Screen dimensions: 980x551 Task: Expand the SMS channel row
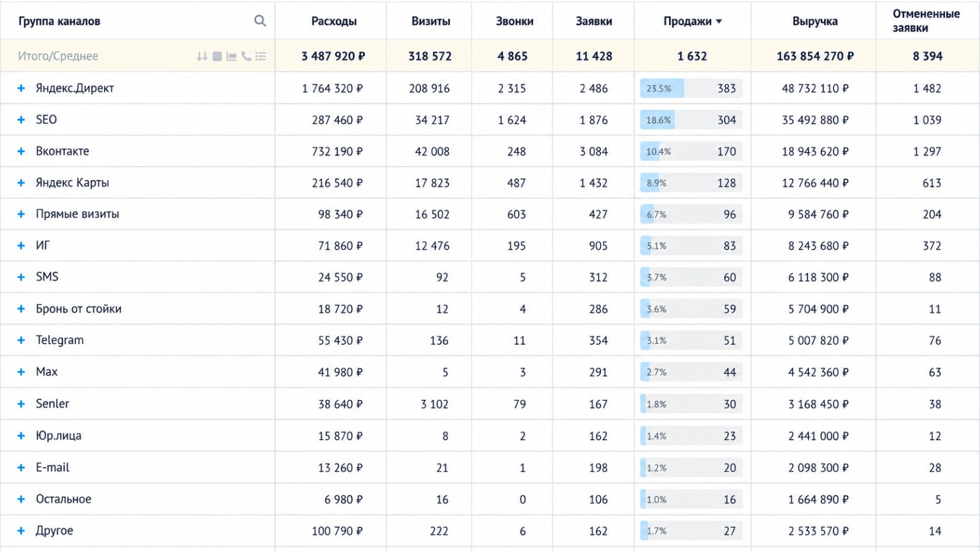click(x=21, y=277)
